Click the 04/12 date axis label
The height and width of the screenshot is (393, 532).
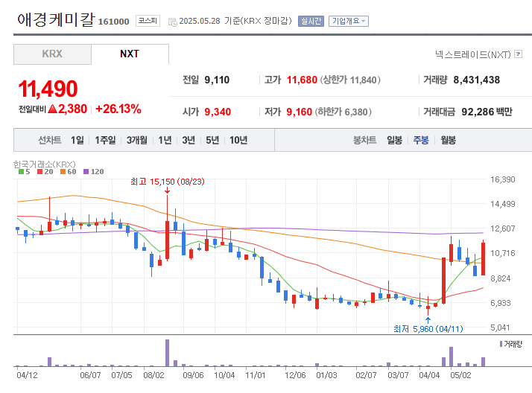pos(27,375)
